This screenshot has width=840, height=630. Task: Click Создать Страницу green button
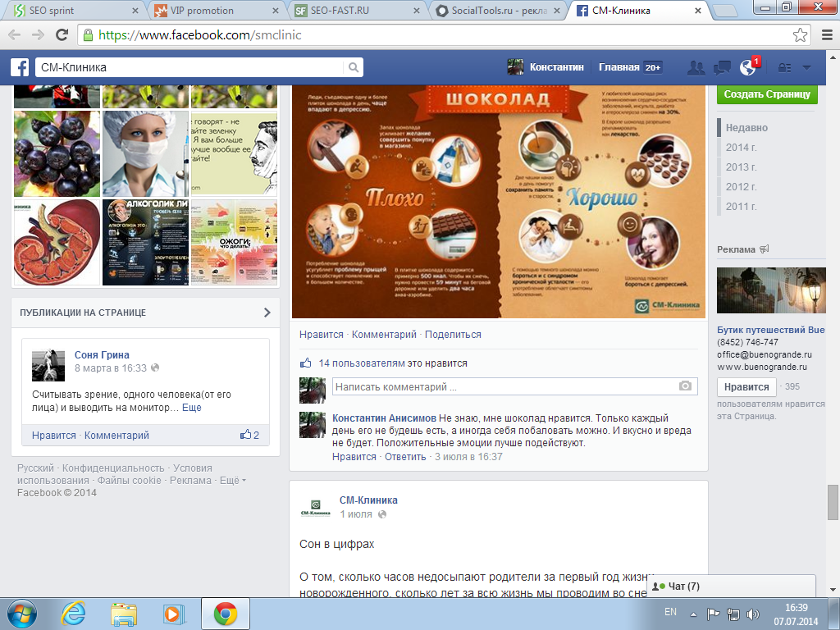[x=767, y=94]
